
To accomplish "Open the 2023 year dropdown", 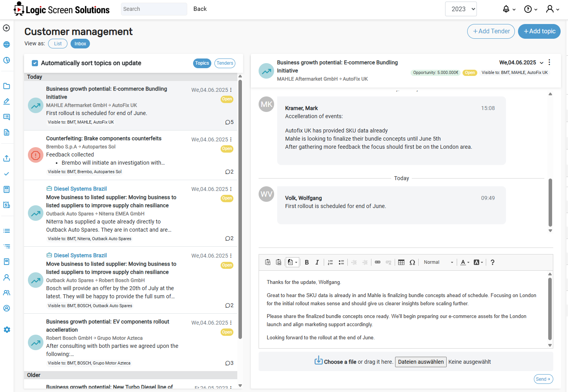I will tap(461, 9).
